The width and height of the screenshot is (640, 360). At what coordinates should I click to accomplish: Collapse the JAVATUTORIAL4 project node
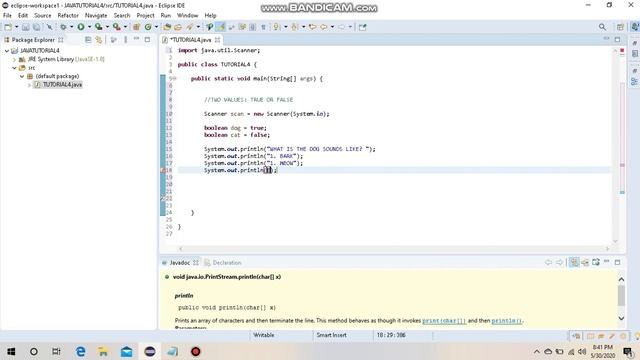point(7,51)
